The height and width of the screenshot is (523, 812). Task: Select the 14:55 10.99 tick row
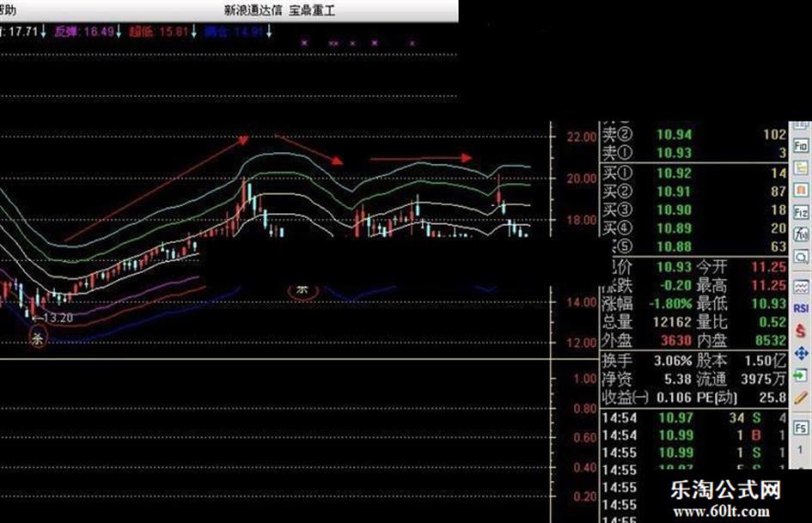tap(694, 453)
